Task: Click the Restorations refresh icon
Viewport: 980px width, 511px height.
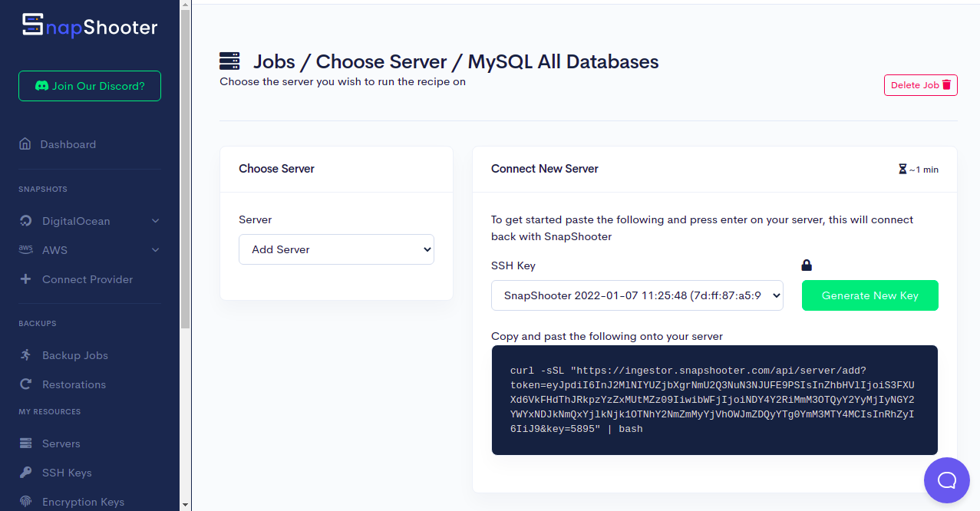Action: tap(25, 384)
